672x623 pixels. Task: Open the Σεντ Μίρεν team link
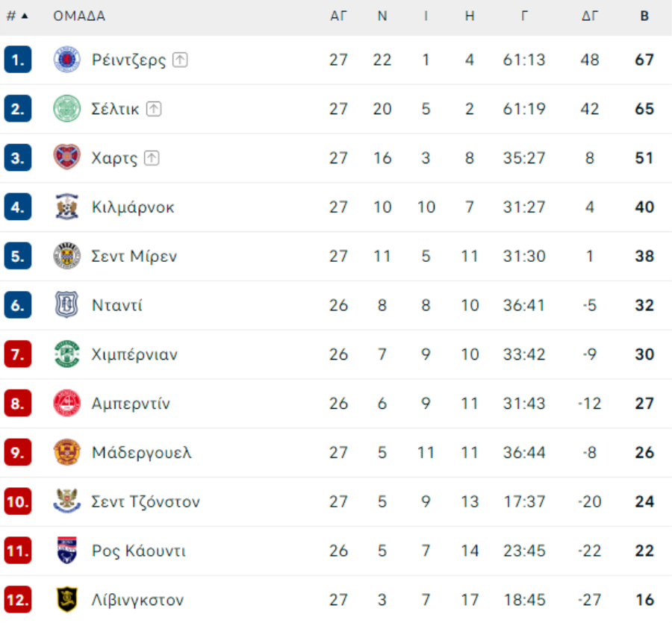[134, 256]
